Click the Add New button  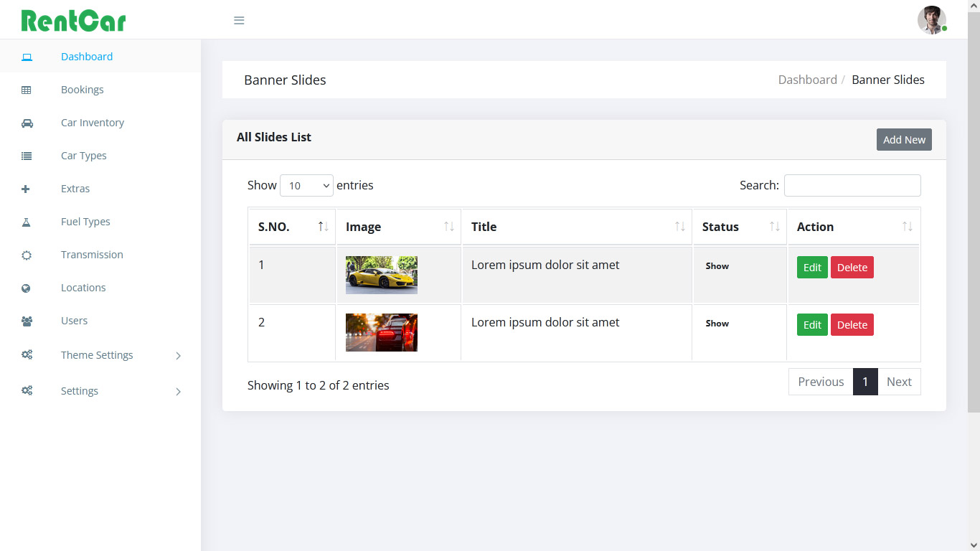pos(904,139)
